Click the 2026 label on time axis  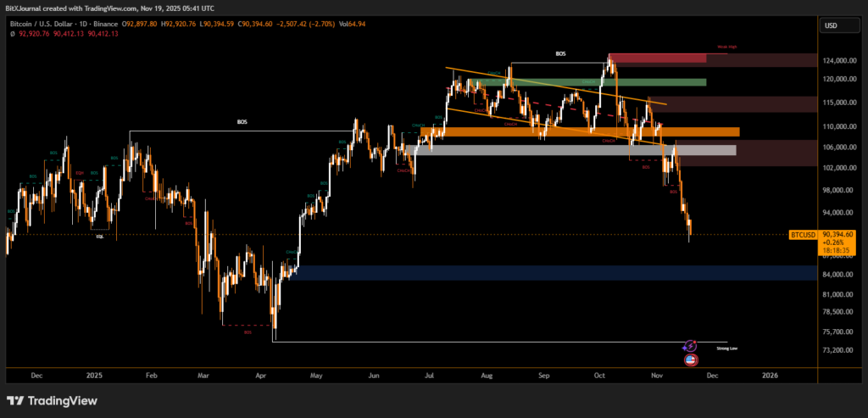click(x=770, y=374)
